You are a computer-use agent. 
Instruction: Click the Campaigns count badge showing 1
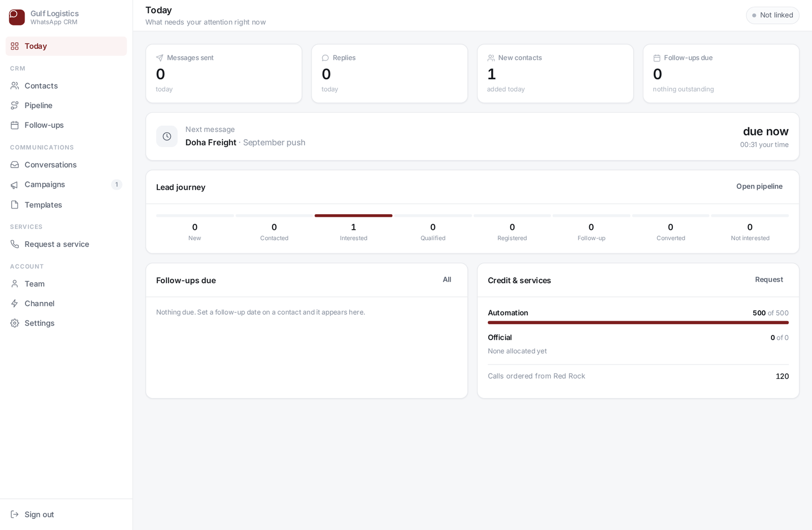tap(117, 185)
